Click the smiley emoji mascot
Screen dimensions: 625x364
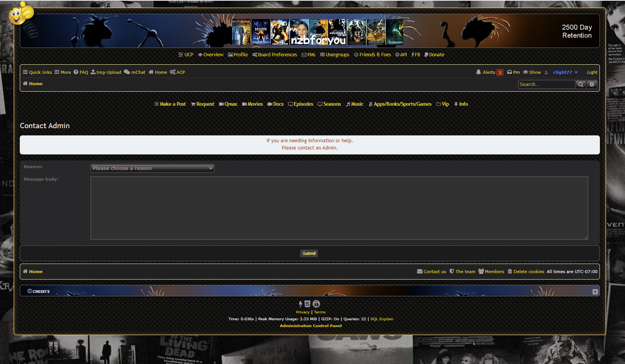21,13
